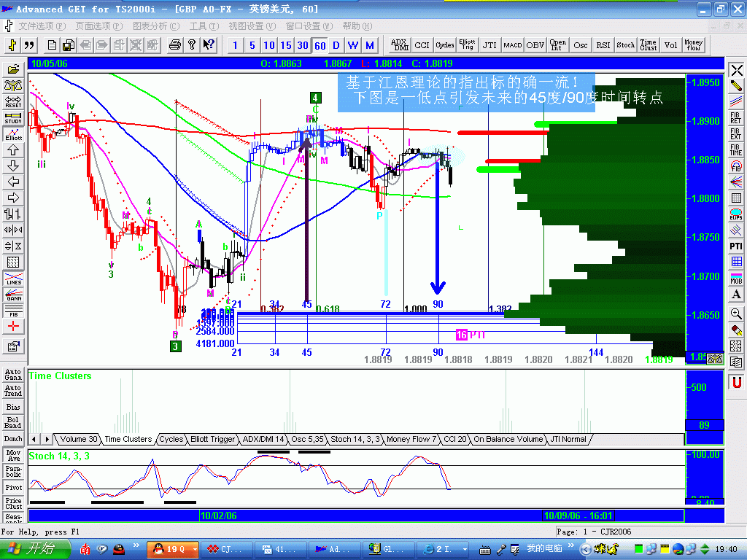Click the left arrow tool in left toolbar
Screen dimensions: 747x560
(13, 182)
